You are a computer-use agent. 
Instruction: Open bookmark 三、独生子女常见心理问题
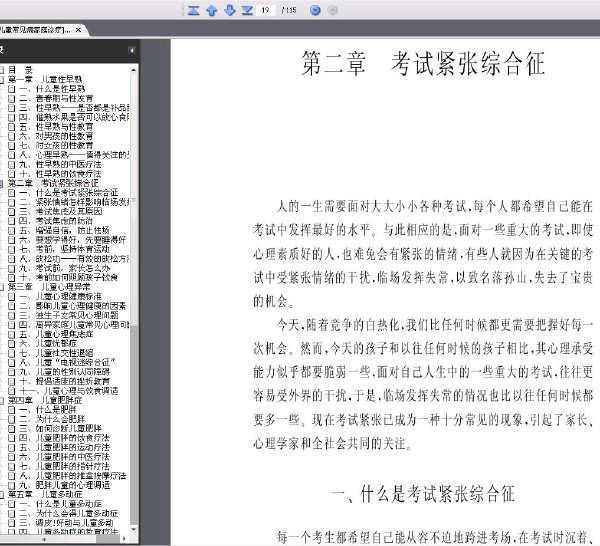[69, 315]
